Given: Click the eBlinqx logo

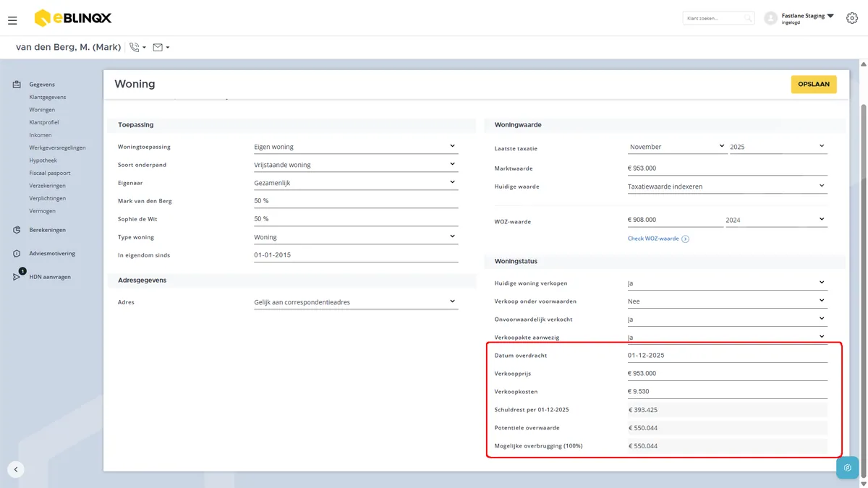Looking at the screenshot, I should click(73, 18).
